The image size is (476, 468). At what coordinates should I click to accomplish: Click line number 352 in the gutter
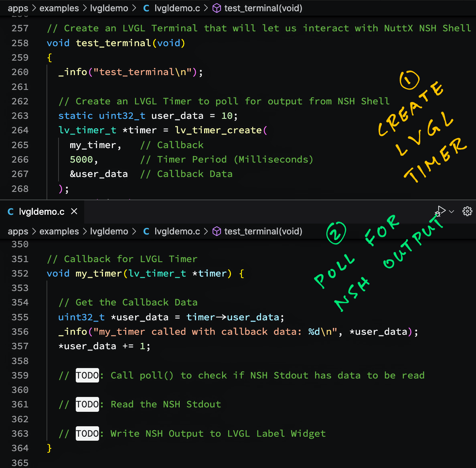point(20,273)
